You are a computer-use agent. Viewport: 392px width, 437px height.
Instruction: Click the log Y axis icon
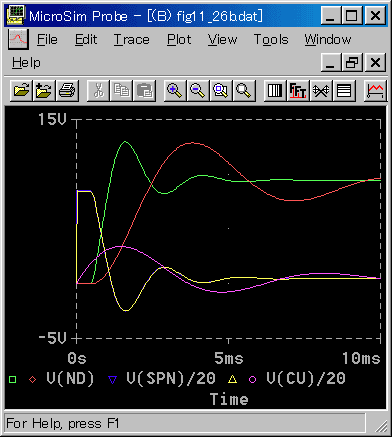(x=344, y=90)
